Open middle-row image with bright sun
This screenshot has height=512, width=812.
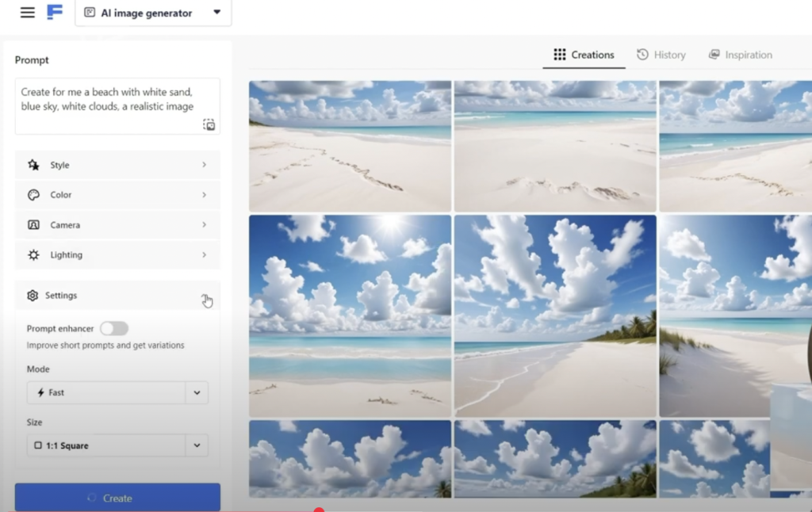(x=350, y=315)
